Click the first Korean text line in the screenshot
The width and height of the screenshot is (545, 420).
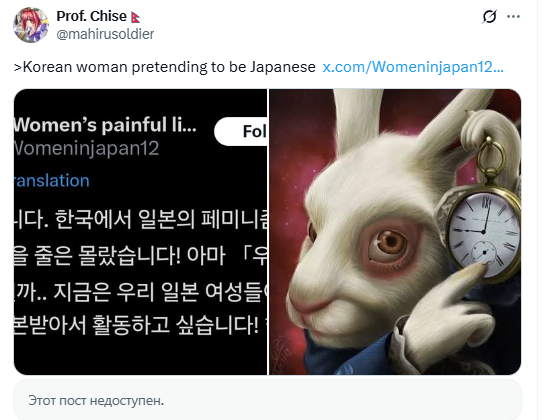(x=140, y=220)
